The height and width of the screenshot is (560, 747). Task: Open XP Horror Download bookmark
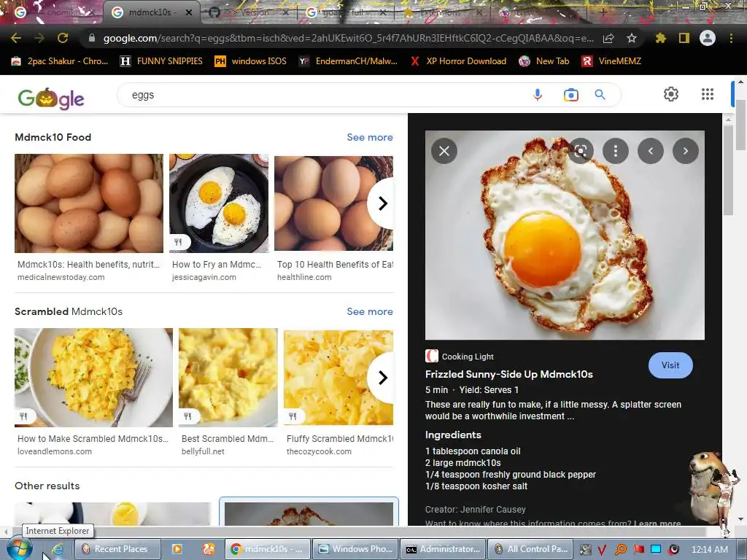pyautogui.click(x=458, y=61)
